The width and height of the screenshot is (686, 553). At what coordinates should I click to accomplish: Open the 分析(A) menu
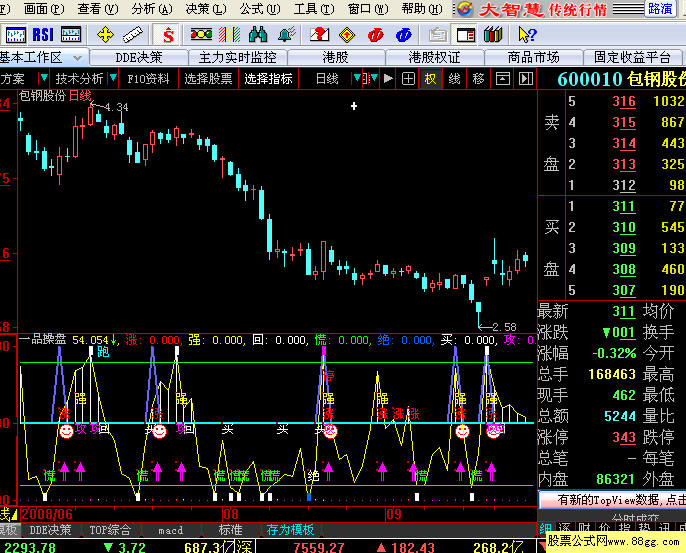pyautogui.click(x=152, y=9)
